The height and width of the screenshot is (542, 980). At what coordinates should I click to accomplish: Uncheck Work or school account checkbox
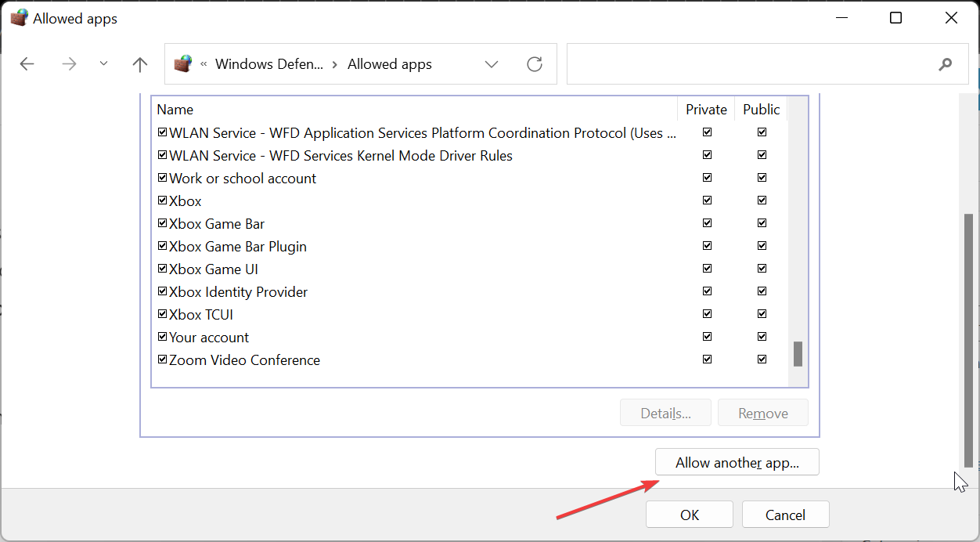[x=163, y=179]
